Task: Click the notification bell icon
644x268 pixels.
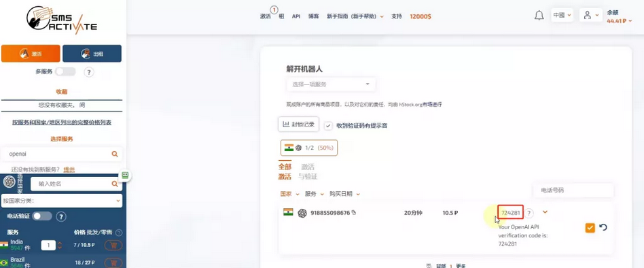Action: pos(539,16)
